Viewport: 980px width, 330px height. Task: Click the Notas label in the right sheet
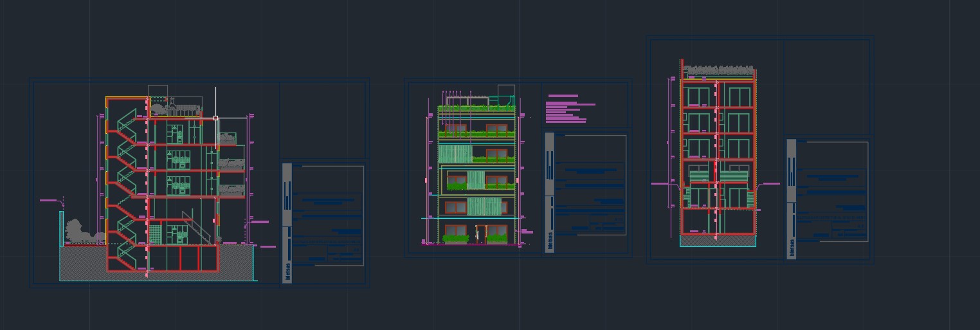click(x=792, y=248)
